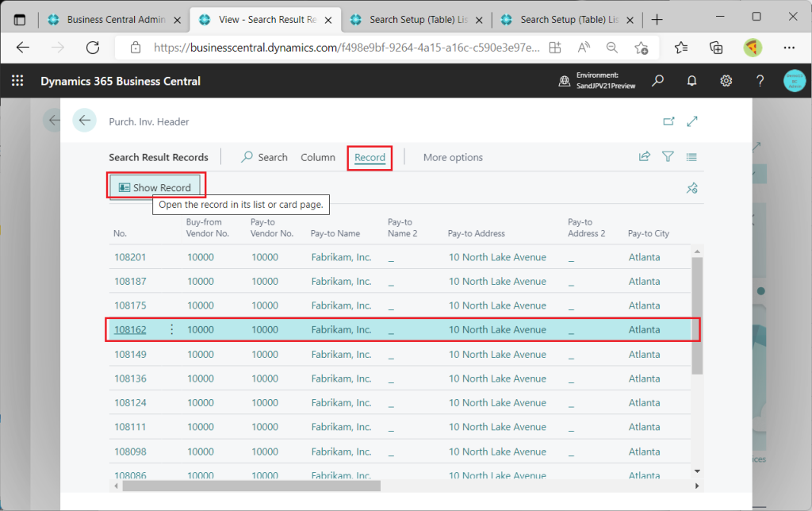
Task: Open the Record menu
Action: 370,157
